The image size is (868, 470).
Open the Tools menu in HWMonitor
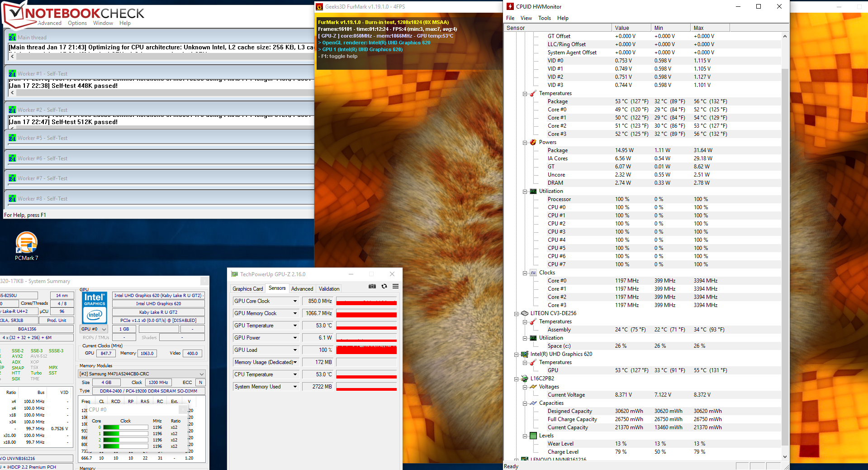[x=545, y=18]
